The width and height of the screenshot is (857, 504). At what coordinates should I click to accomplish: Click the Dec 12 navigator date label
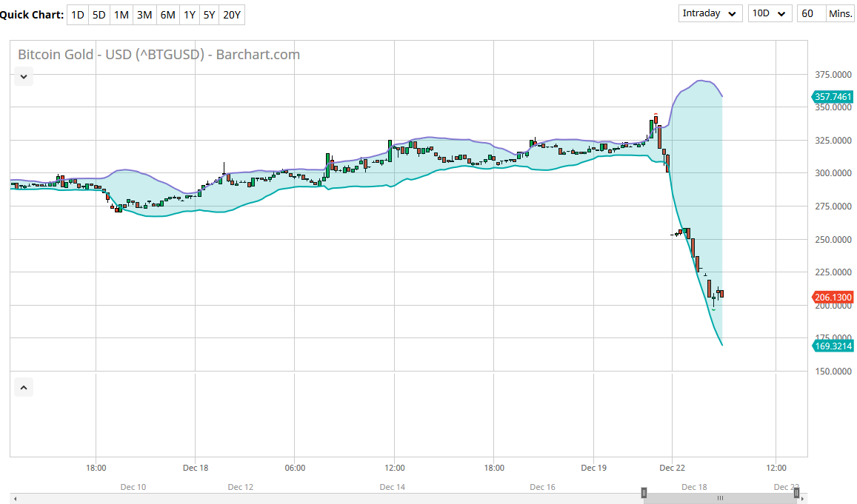pos(241,487)
